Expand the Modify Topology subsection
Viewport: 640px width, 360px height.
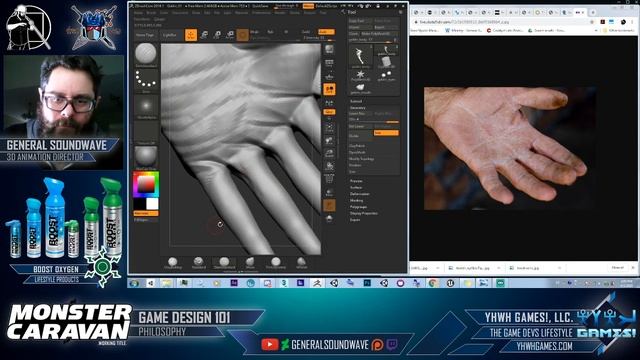click(362, 159)
